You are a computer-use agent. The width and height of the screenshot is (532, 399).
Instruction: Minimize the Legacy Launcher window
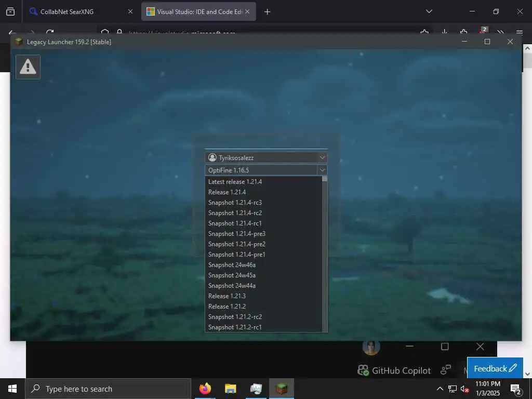pyautogui.click(x=464, y=42)
